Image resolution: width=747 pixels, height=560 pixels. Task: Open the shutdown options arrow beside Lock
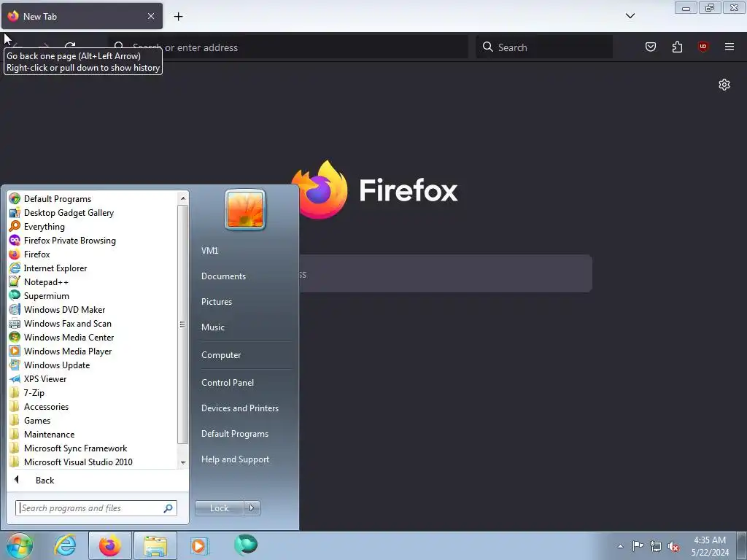point(252,507)
